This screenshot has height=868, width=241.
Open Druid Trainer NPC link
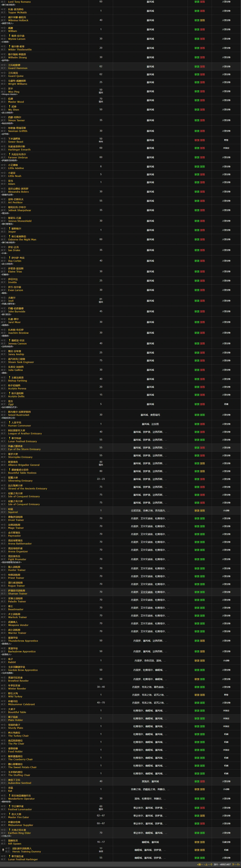[x=16, y=520]
